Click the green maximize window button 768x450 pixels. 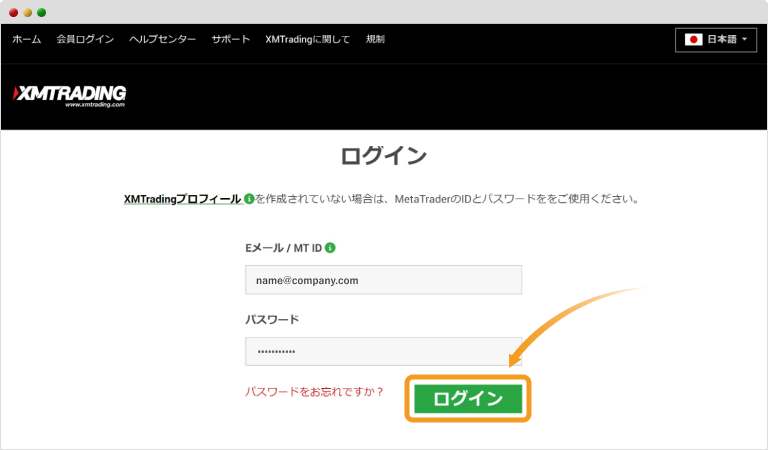coord(42,12)
